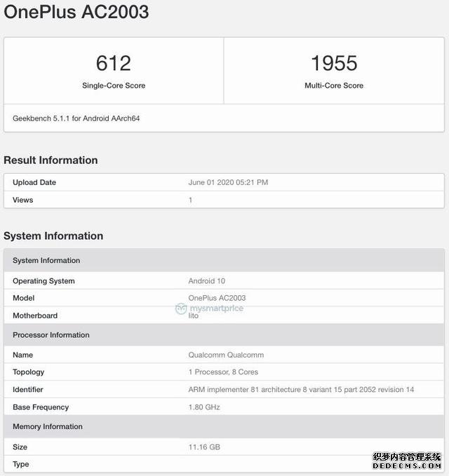The width and height of the screenshot is (449, 476).
Task: Select the 1955 multi-core score value
Action: coord(334,63)
